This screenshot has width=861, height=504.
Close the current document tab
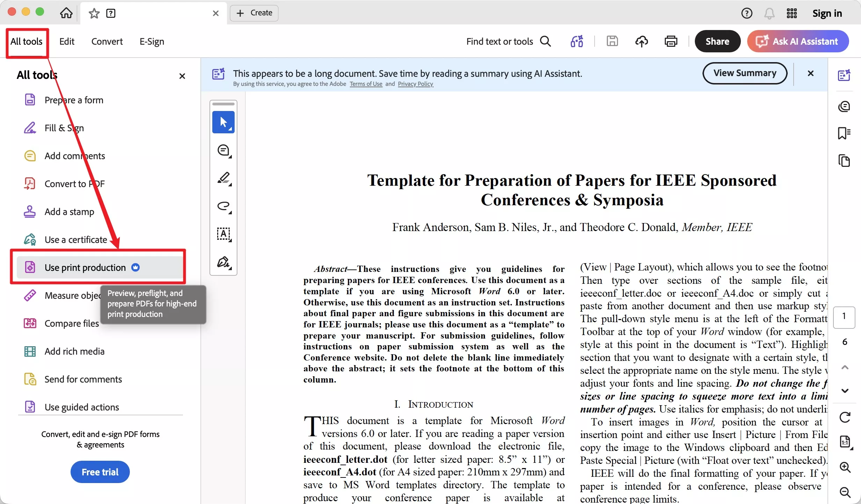(x=215, y=13)
